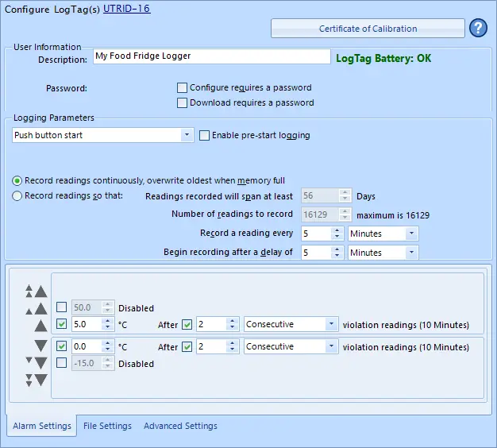Click the blue help question mark icon
Image resolution: width=497 pixels, height=448 pixels.
click(478, 29)
